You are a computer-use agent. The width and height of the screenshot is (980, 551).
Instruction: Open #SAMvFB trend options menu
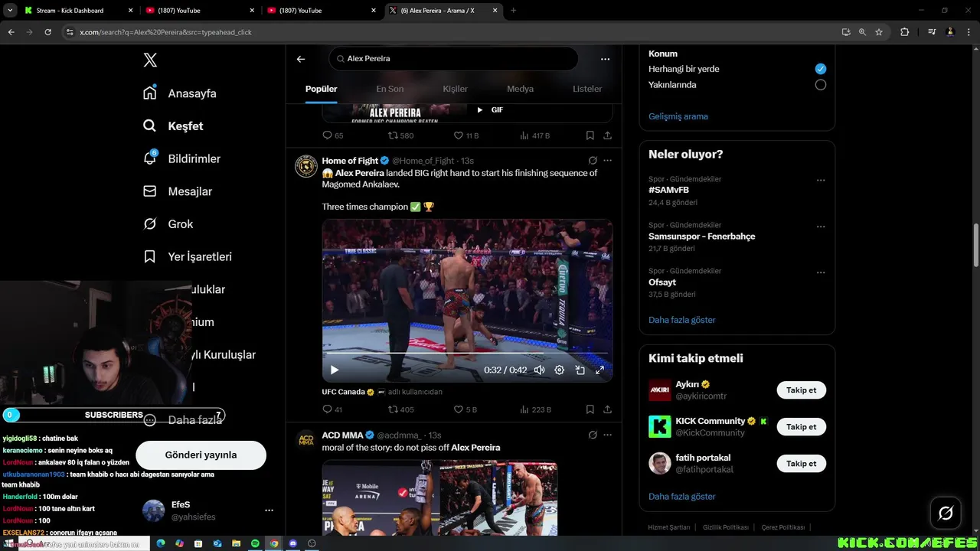point(821,181)
